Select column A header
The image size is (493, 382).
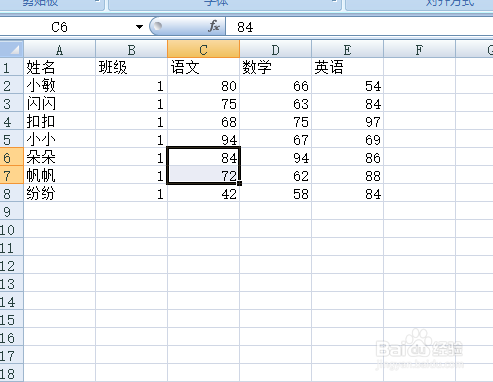[x=60, y=50]
